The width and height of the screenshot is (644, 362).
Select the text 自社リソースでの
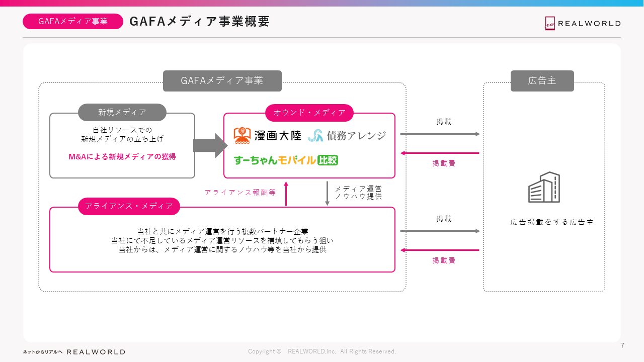tap(122, 130)
